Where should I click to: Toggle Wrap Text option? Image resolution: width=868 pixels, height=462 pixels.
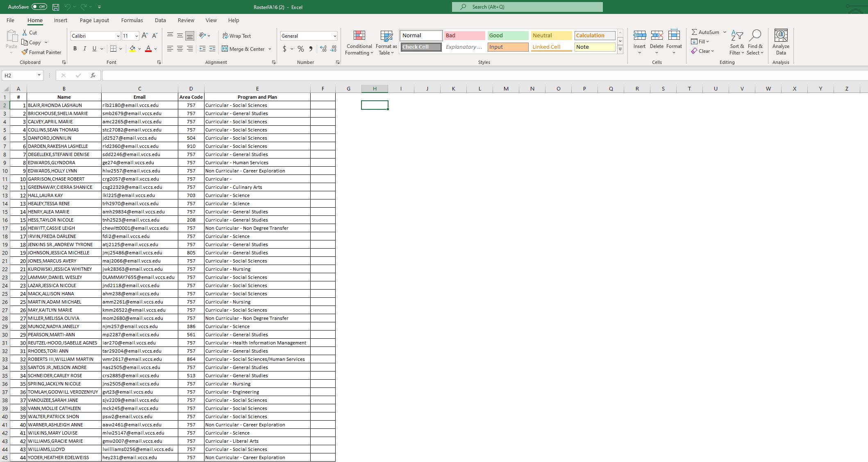(x=236, y=36)
